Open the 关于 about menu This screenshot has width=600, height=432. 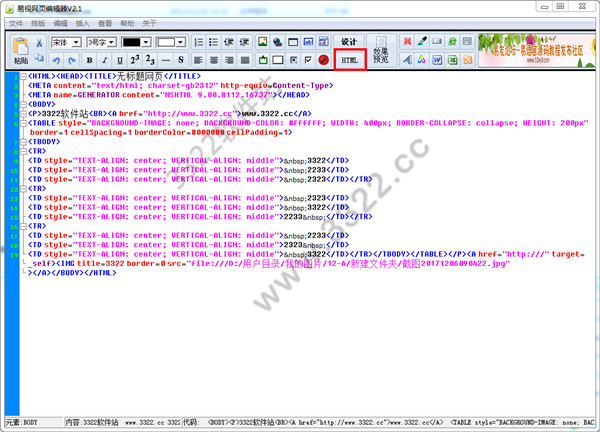click(149, 24)
